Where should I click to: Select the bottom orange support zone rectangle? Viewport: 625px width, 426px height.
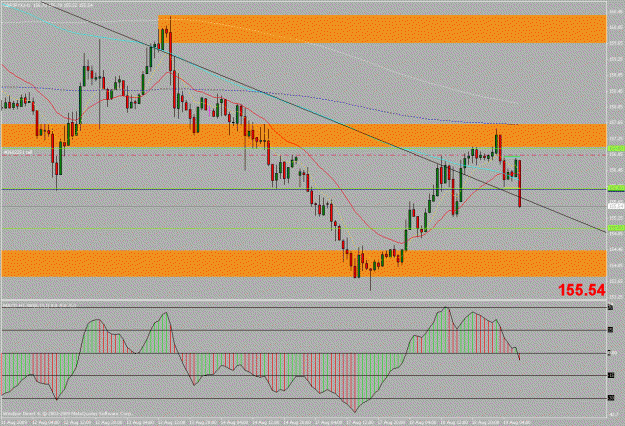point(303,263)
